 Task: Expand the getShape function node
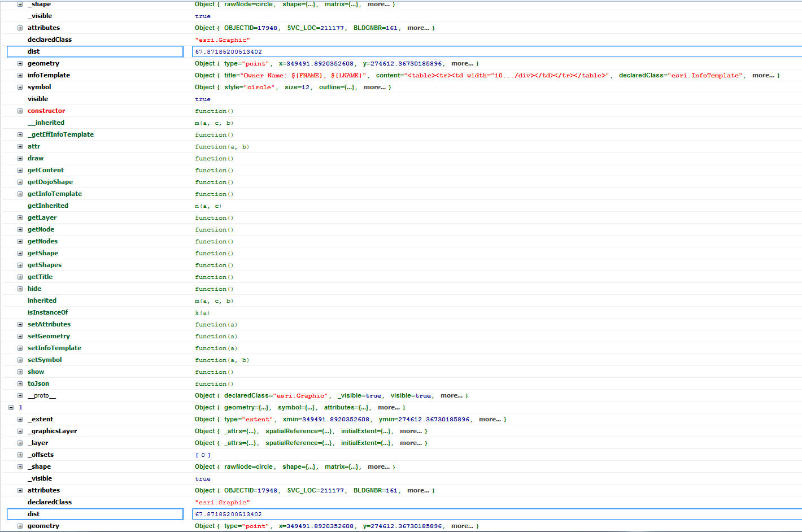tap(20, 253)
